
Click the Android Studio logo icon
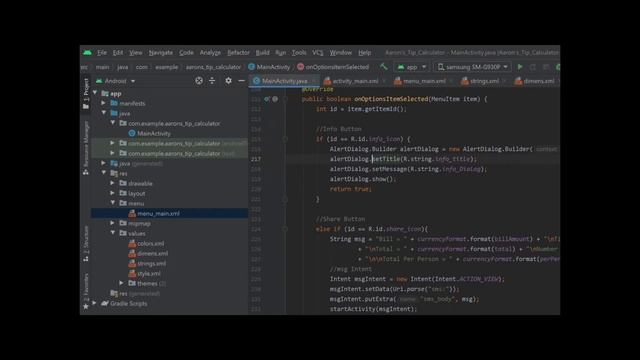(x=87, y=53)
